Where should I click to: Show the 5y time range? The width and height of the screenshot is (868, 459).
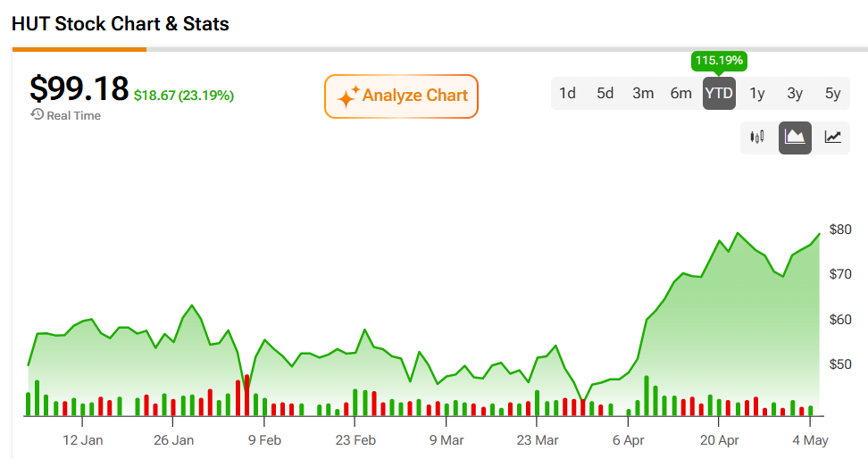pyautogui.click(x=832, y=93)
